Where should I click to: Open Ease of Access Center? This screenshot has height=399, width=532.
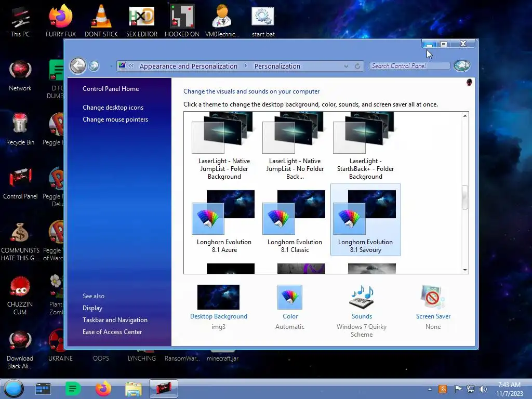(112, 332)
